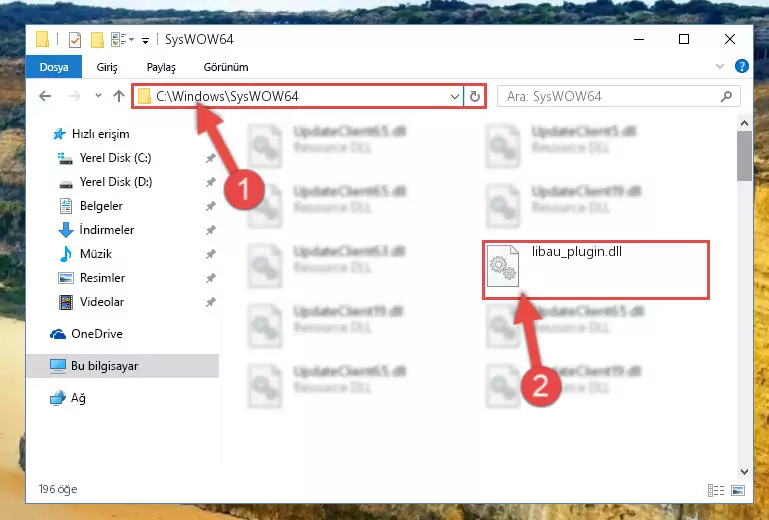Click the window folder icon in title bar
Image resolution: width=769 pixels, height=520 pixels.
43,39
